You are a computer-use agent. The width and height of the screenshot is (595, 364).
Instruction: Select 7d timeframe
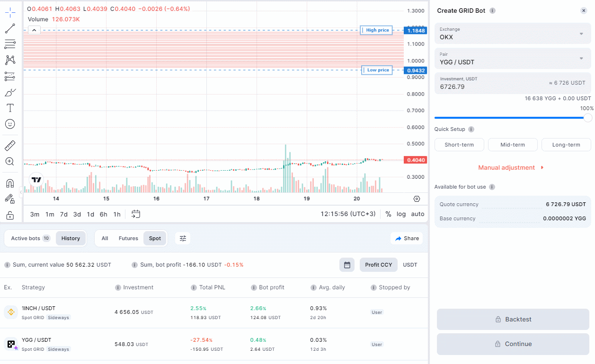pos(63,214)
